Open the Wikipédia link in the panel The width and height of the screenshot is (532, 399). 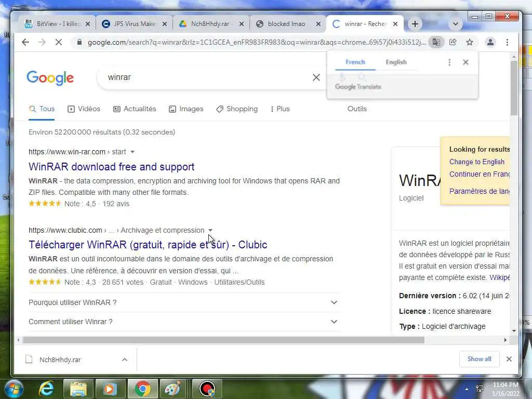tap(499, 277)
